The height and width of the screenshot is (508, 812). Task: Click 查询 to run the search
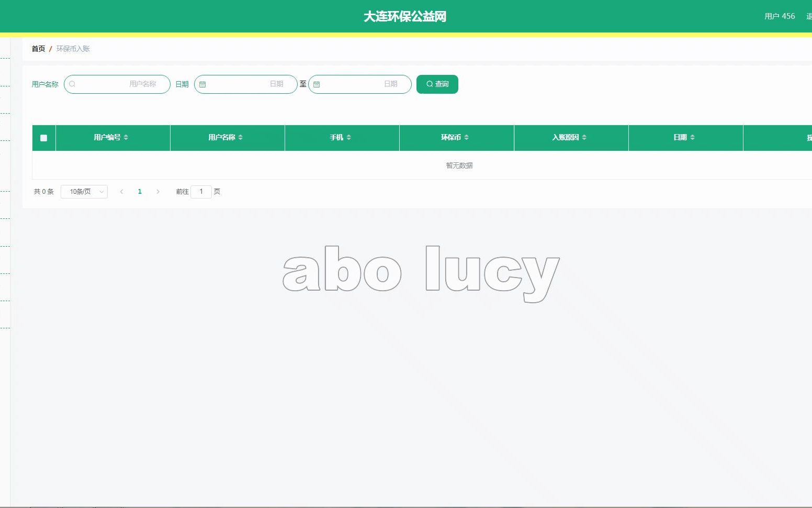pos(437,84)
